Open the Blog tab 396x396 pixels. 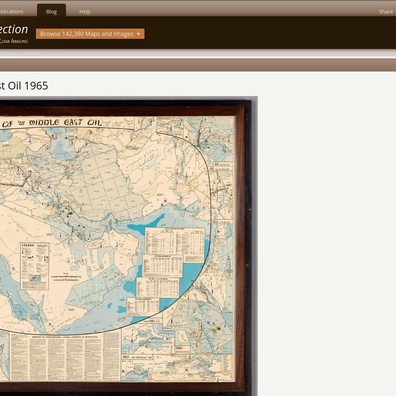[51, 11]
